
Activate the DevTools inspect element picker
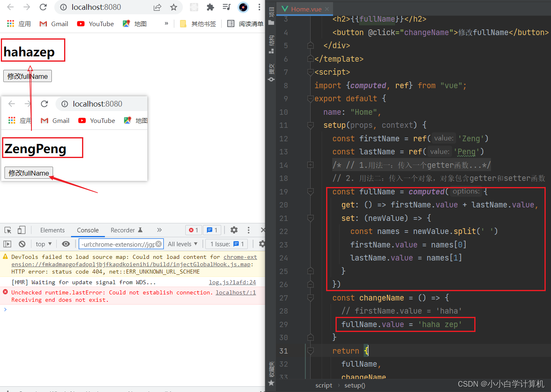click(x=8, y=230)
